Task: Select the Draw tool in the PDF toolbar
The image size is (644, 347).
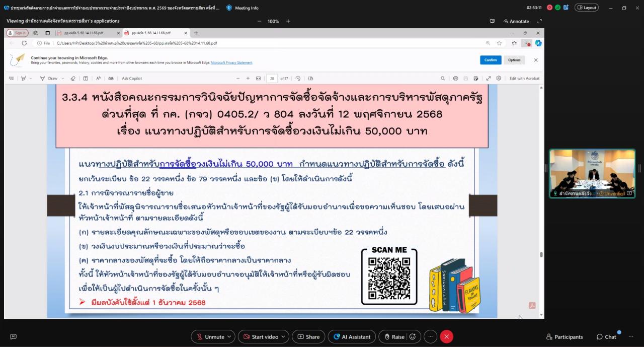Action: [x=53, y=78]
